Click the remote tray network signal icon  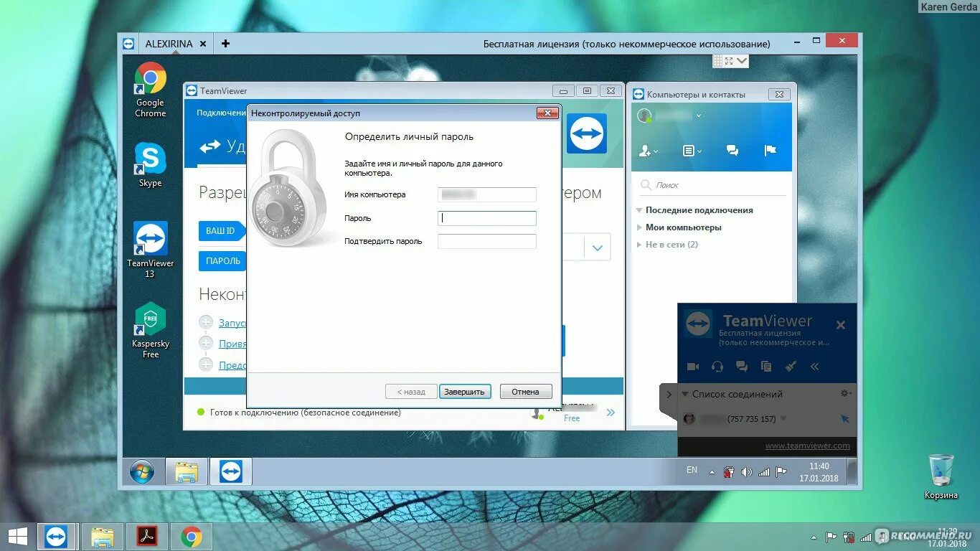764,472
